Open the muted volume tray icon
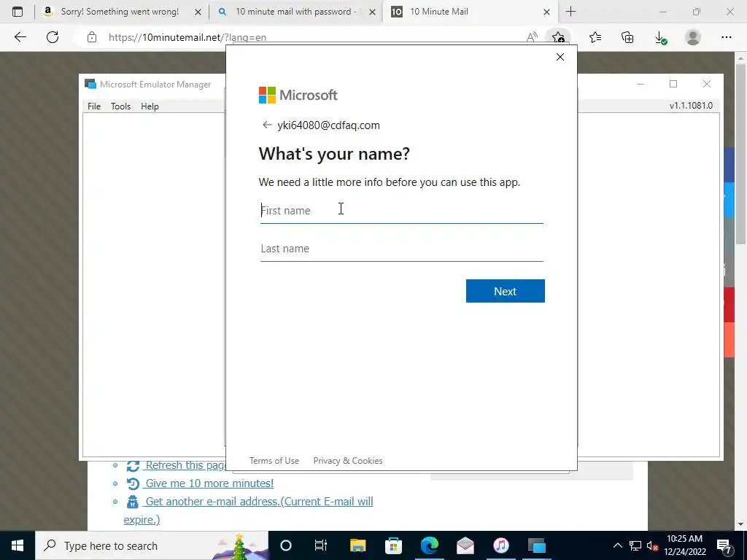747x560 pixels. 652,545
